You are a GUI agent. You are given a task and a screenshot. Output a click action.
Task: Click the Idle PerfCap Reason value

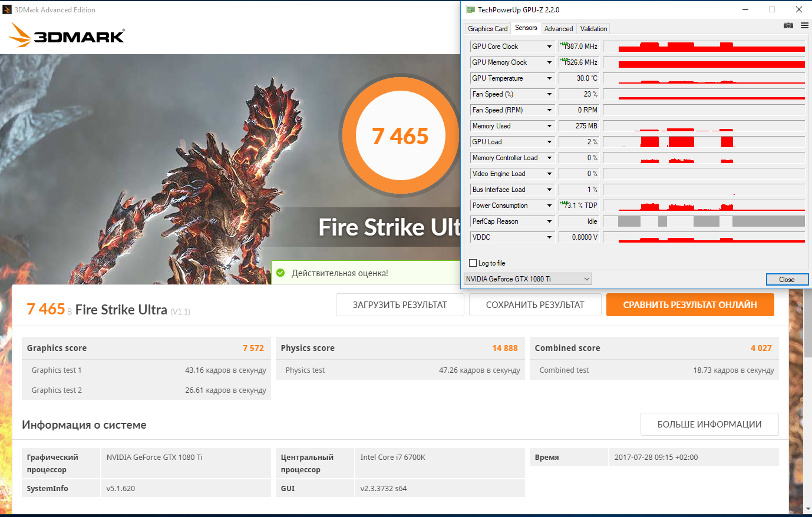(x=579, y=221)
